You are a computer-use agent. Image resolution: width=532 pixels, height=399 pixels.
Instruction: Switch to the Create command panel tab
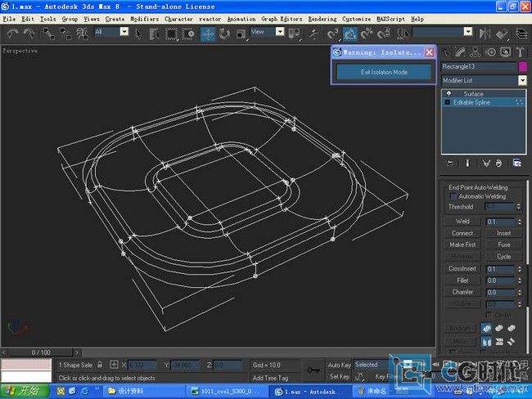447,52
